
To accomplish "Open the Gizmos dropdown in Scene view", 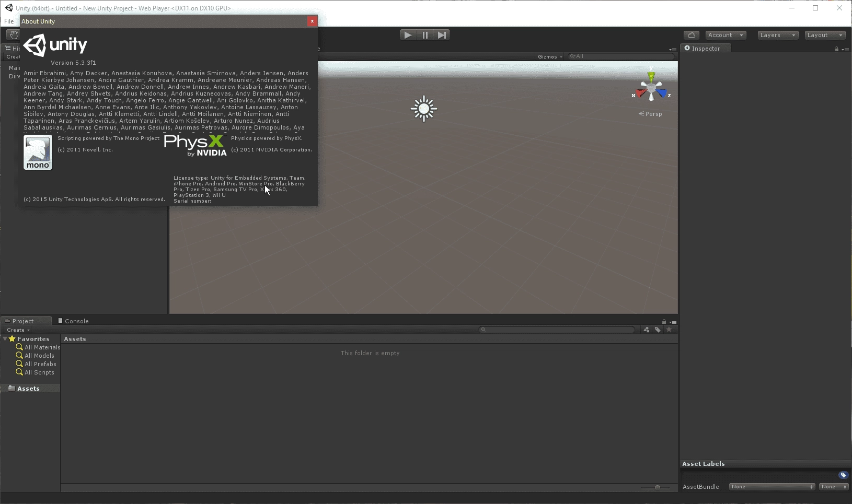I will 550,56.
